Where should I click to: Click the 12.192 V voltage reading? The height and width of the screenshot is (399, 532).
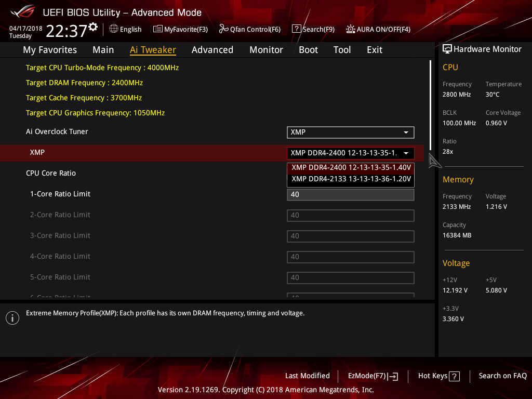coord(455,290)
